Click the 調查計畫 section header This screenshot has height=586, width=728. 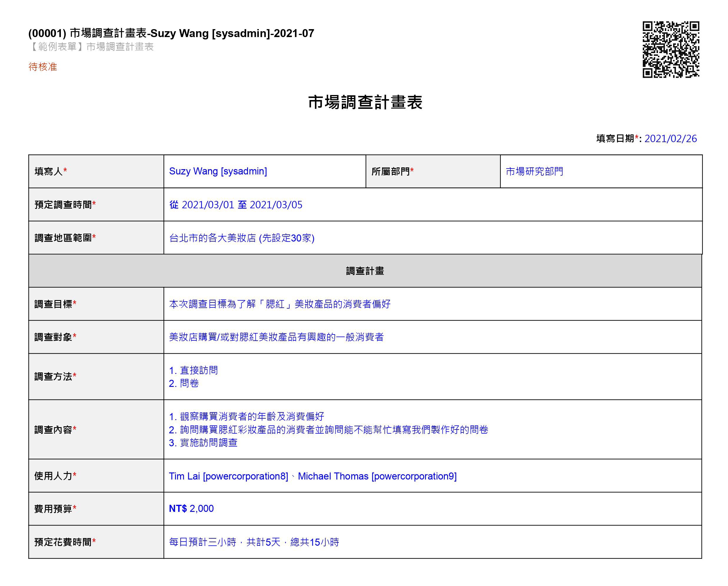pos(365,271)
